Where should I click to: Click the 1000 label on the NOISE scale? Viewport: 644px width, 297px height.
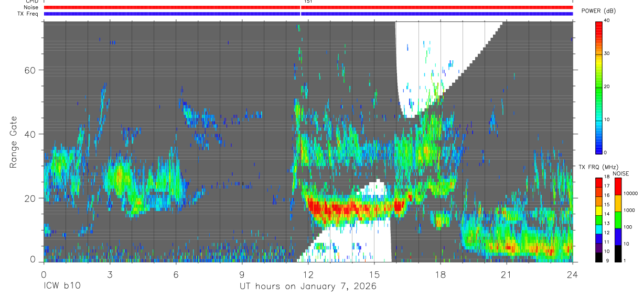pyautogui.click(x=629, y=210)
